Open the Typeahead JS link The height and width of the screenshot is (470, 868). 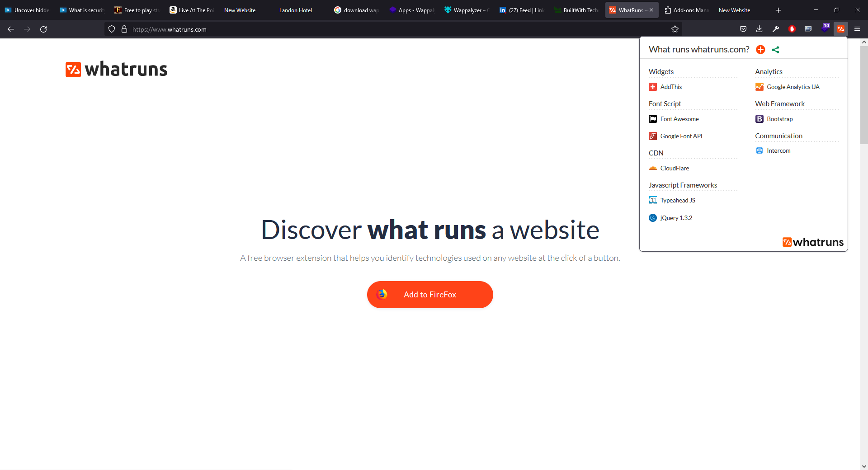(678, 200)
